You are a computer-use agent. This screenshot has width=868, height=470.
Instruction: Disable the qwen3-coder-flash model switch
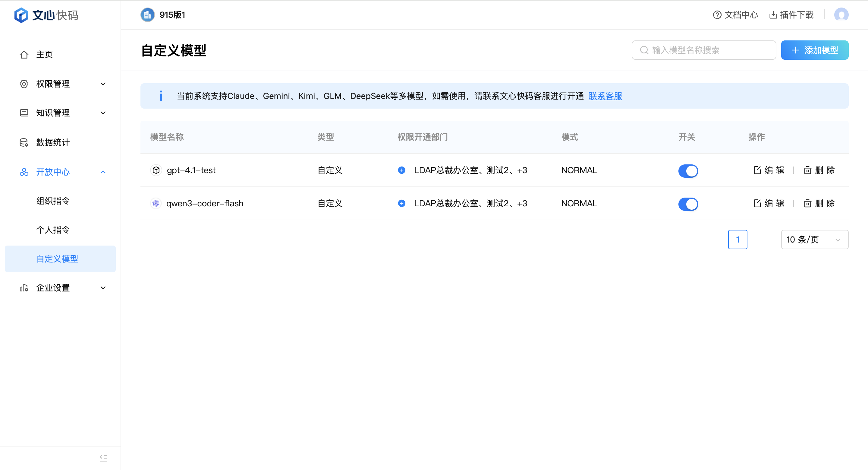[688, 204]
